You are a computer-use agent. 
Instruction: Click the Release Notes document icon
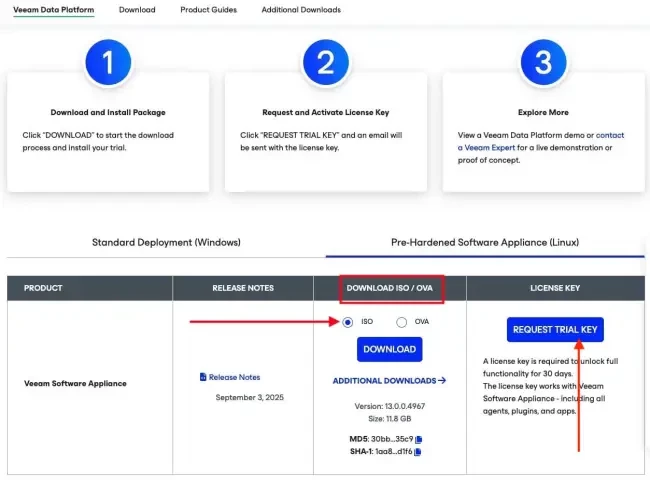pyautogui.click(x=203, y=377)
